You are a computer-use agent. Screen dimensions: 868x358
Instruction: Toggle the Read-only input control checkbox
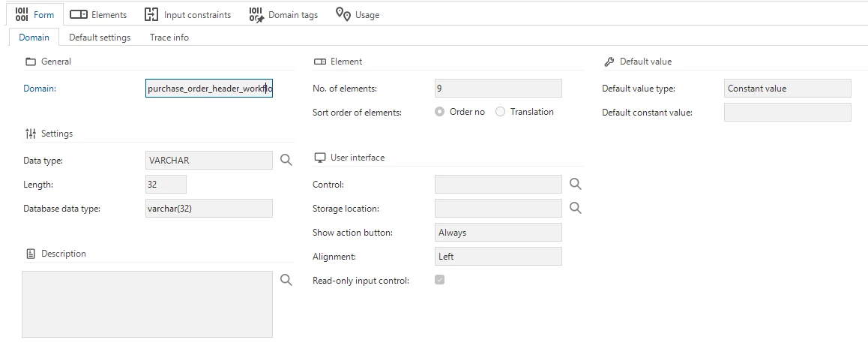[x=440, y=280]
